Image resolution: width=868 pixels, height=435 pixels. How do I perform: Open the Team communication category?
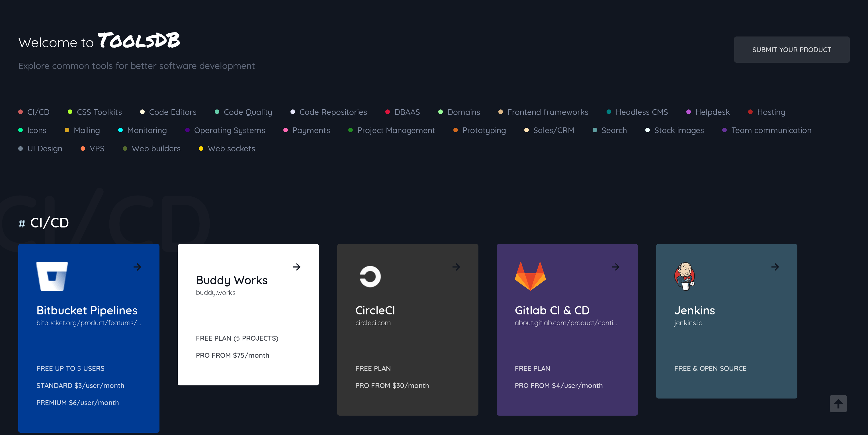coord(771,130)
